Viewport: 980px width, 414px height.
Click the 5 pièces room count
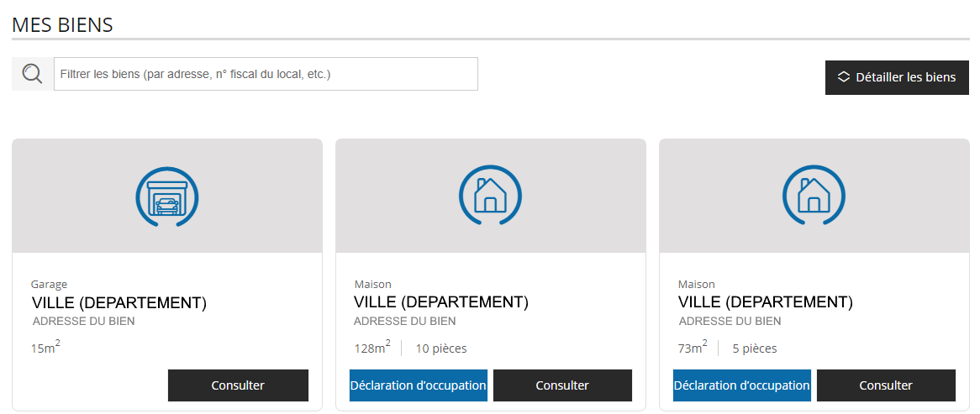pyautogui.click(x=755, y=348)
